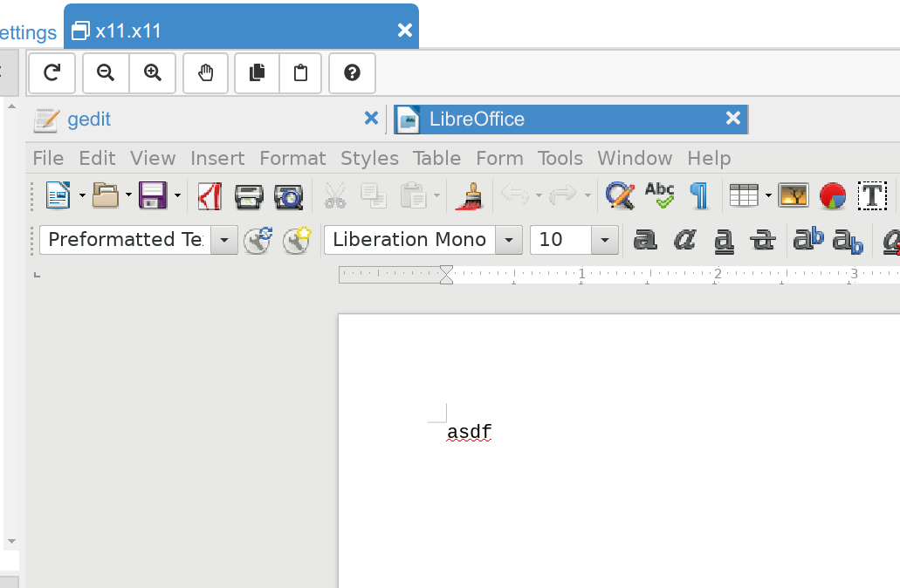Click the zoom in magnifier button
Image resolution: width=900 pixels, height=588 pixels.
pyautogui.click(x=153, y=73)
